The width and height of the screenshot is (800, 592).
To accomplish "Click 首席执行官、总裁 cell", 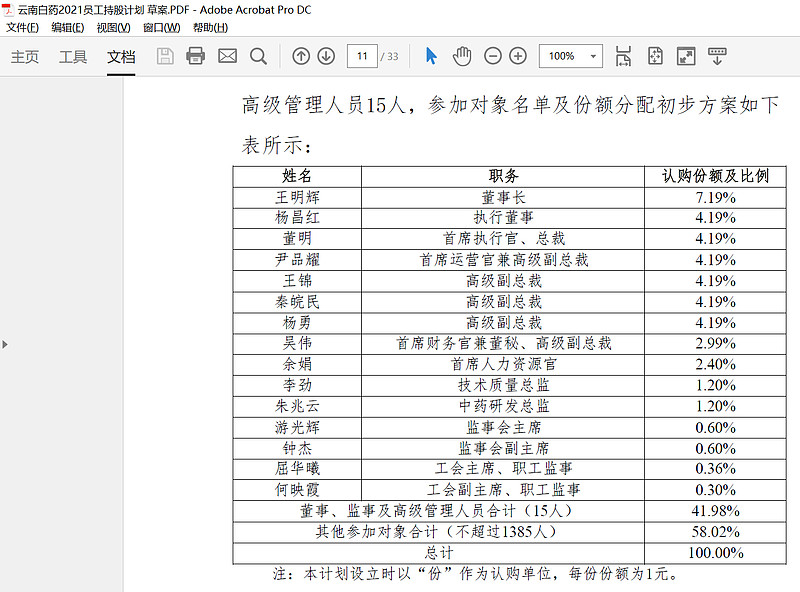I will [504, 238].
